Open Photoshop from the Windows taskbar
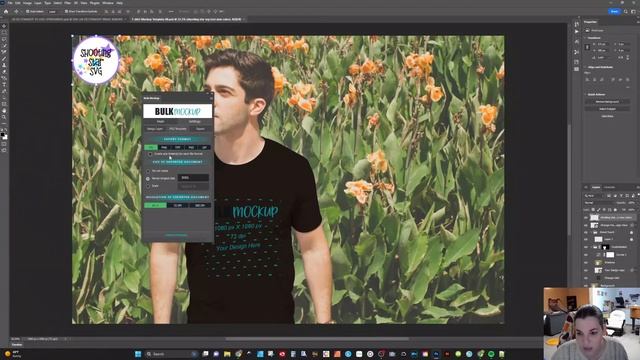640x360 pixels. [436, 354]
